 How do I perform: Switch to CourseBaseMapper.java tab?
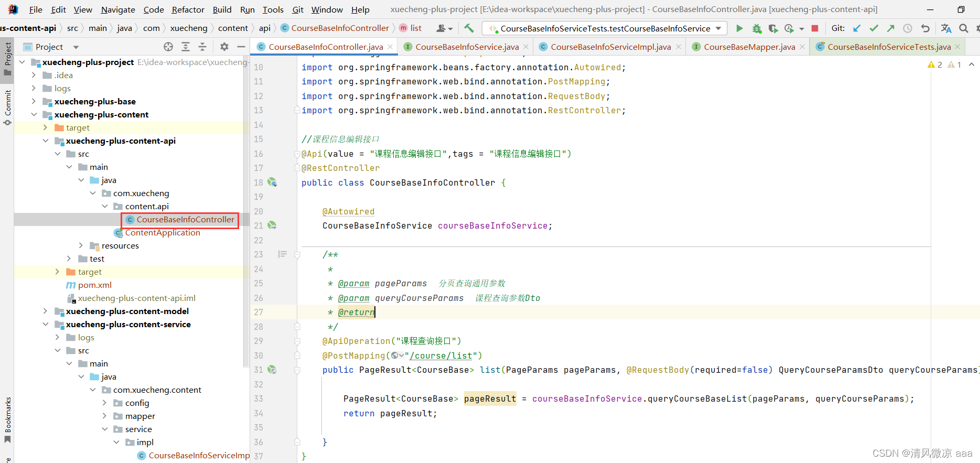point(749,47)
